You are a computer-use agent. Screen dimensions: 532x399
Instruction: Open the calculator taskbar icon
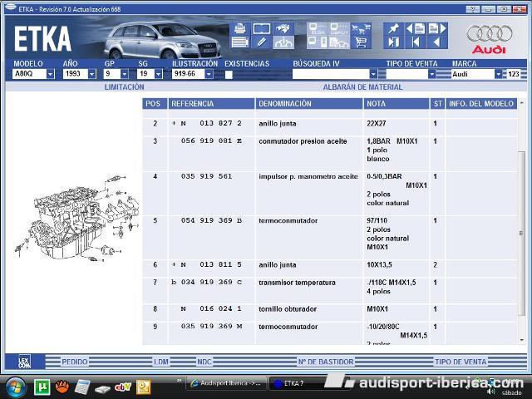click(x=81, y=387)
